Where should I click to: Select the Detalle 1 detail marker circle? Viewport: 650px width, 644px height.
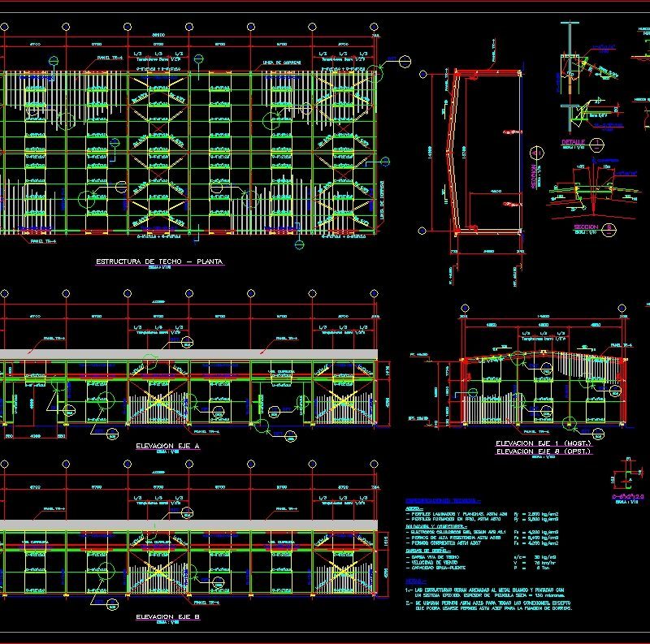[597, 144]
